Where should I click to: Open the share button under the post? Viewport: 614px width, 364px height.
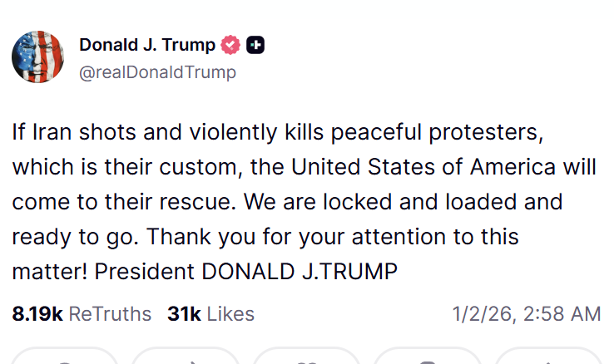click(x=548, y=358)
